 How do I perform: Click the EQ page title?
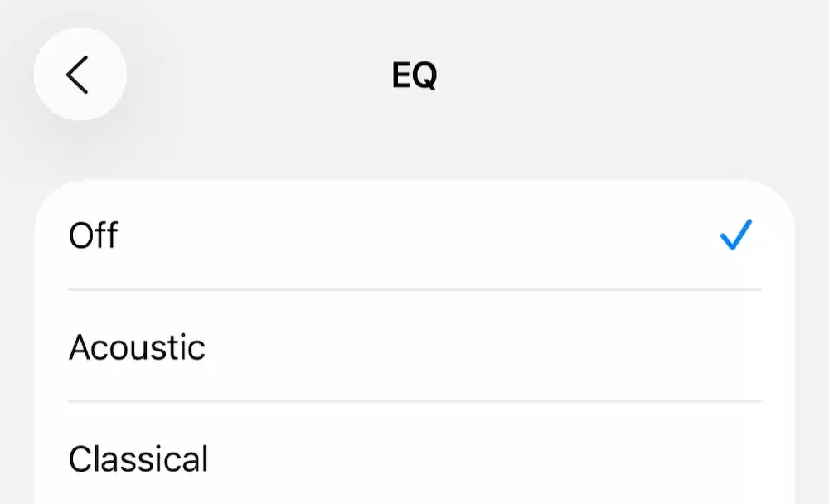414,75
